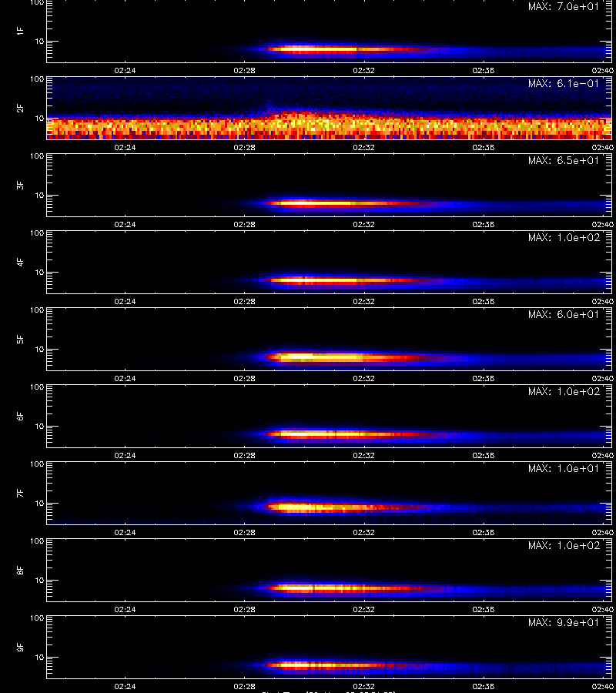The width and height of the screenshot is (616, 693).
Task: Click the 02:40 tick label under 2F panel
Action: click(x=603, y=147)
